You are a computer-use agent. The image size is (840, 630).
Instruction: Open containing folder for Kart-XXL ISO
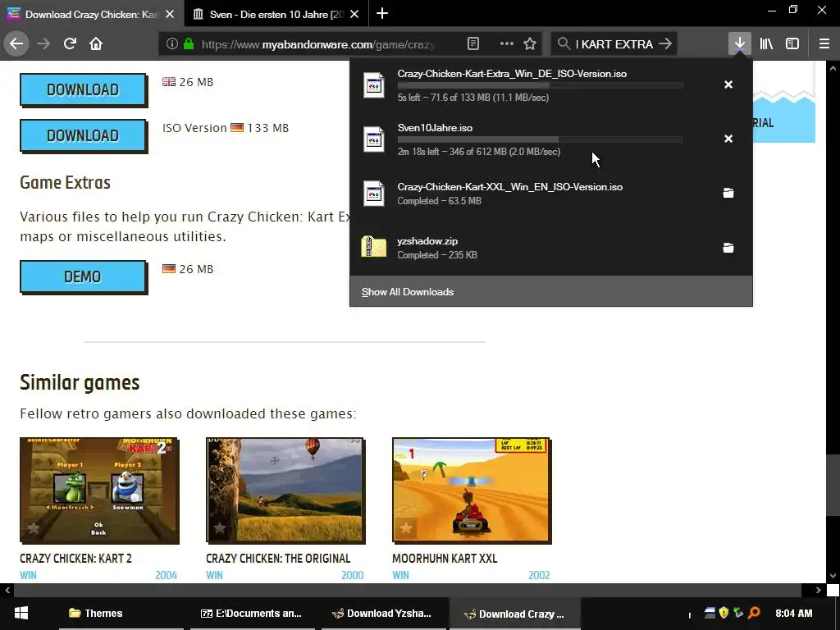coord(728,193)
